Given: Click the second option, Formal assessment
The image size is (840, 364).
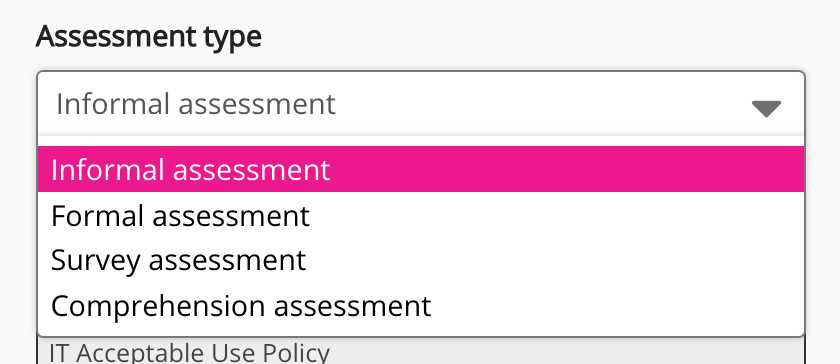Looking at the screenshot, I should pyautogui.click(x=421, y=216).
